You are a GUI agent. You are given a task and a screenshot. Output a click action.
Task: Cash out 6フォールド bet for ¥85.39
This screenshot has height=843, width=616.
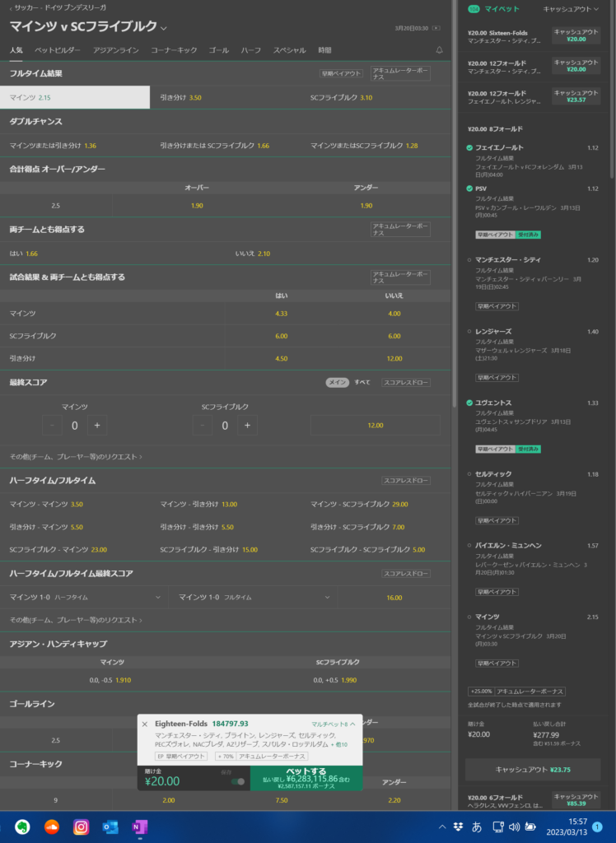(576, 800)
